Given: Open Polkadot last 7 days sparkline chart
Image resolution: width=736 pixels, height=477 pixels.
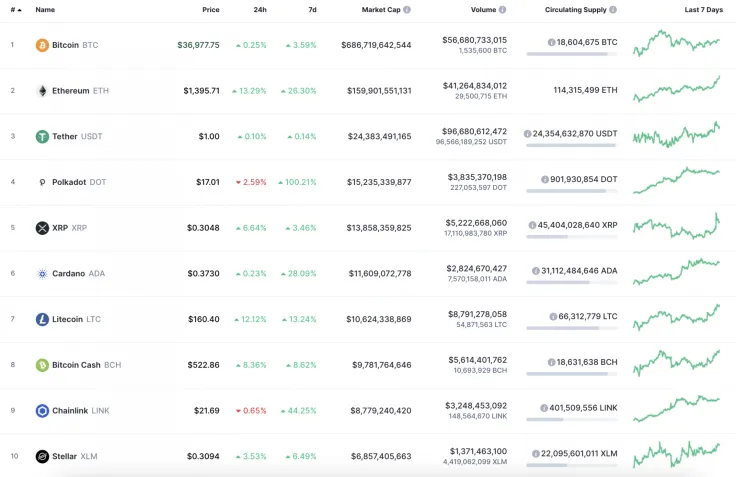Looking at the screenshot, I should [676, 180].
